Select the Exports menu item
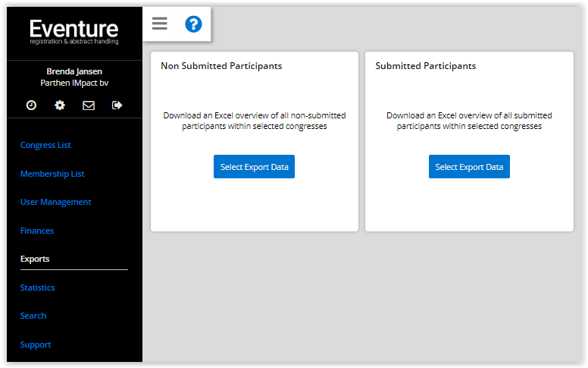This screenshot has height=368, width=588. pyautogui.click(x=35, y=259)
